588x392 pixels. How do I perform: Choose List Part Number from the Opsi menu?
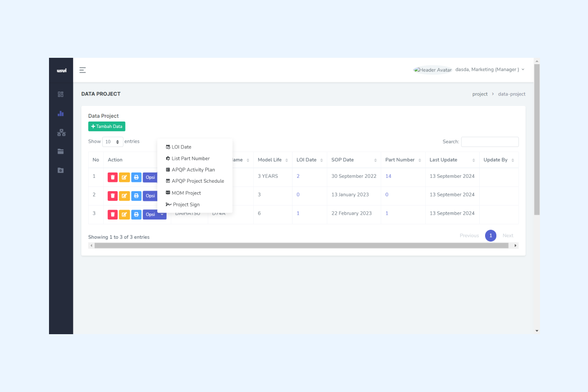click(x=195, y=158)
